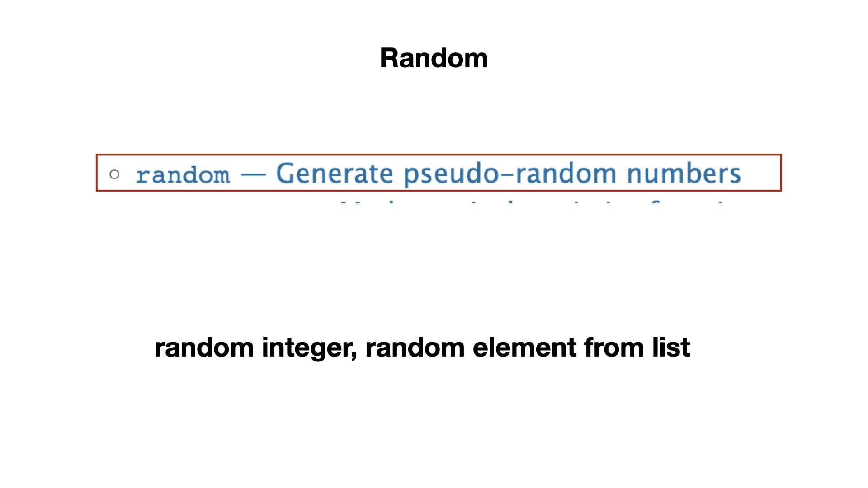This screenshot has width=868, height=488.
Task: Select the partially cut-off blue text line
Action: pyautogui.click(x=533, y=202)
